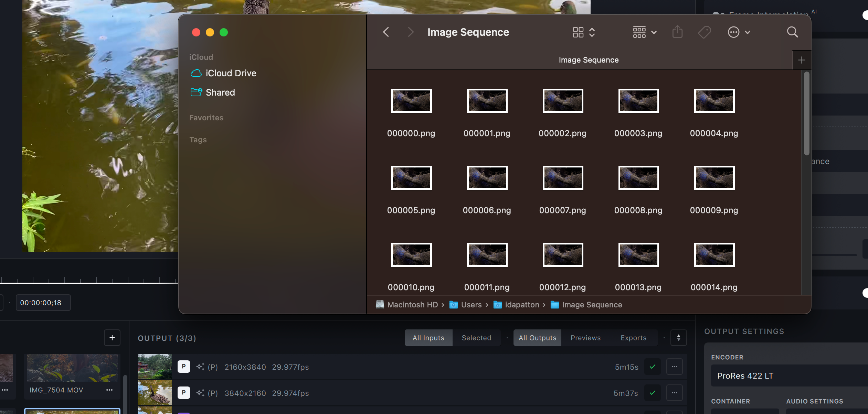Open more options for 2160x3840 output

(x=674, y=367)
